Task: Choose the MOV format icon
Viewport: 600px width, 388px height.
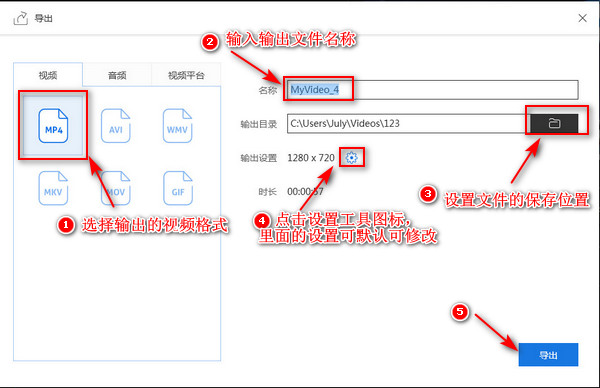Action: click(x=116, y=188)
